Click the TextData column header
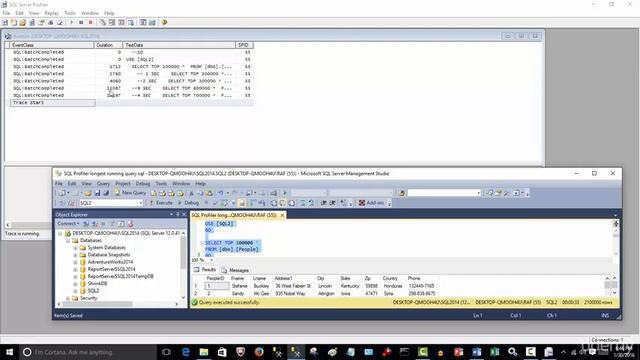 pos(179,45)
